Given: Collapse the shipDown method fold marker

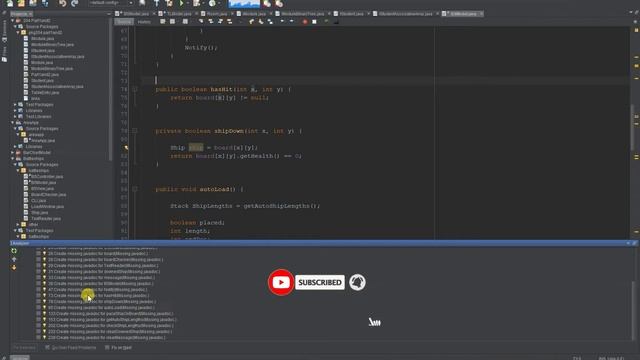Looking at the screenshot, I should coord(135,131).
